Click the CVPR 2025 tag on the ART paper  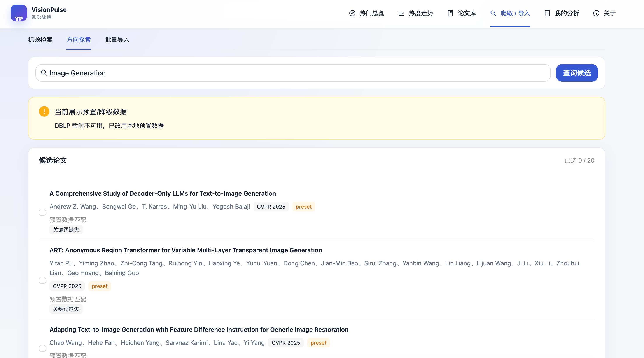(x=67, y=286)
